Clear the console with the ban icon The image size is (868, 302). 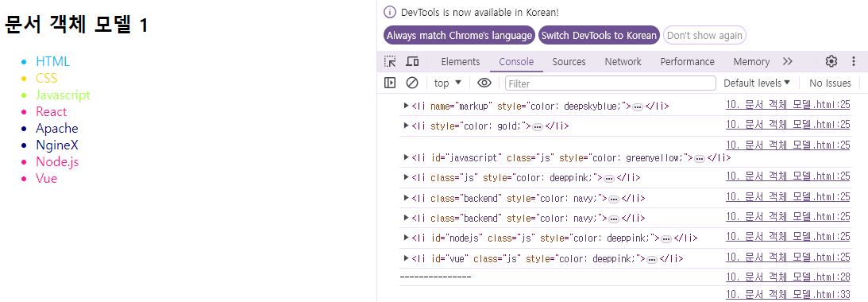coord(412,83)
